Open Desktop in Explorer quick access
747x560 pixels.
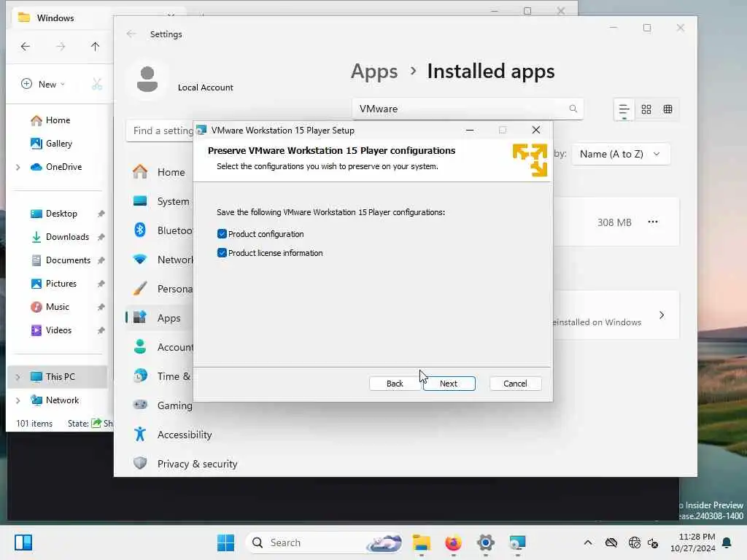coord(61,214)
